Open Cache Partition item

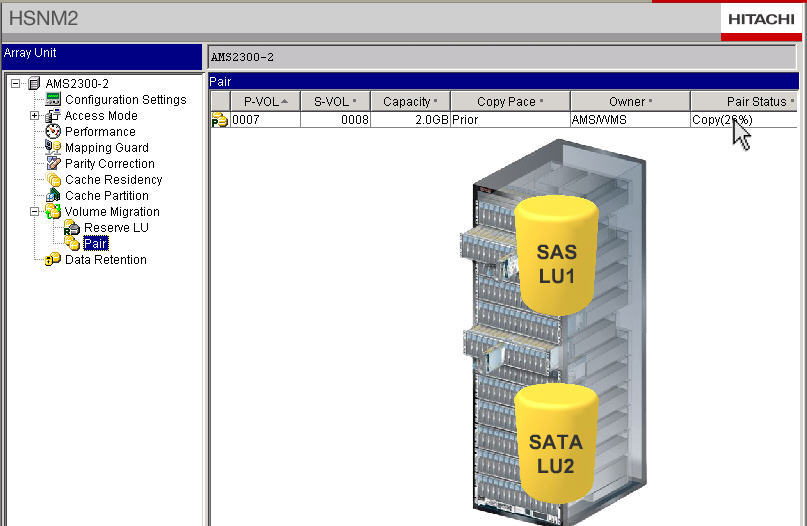pos(107,195)
